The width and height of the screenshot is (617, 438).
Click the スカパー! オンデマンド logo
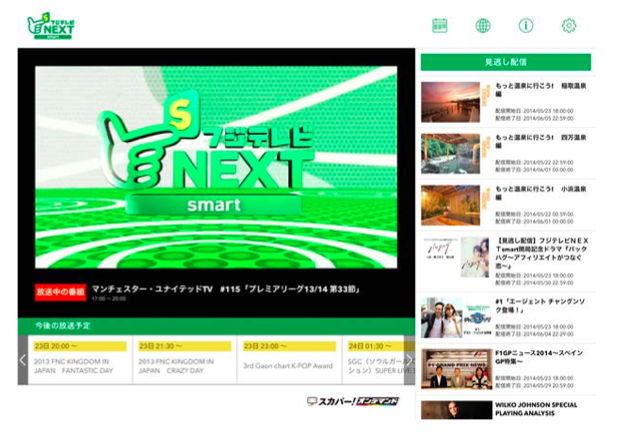click(x=352, y=401)
